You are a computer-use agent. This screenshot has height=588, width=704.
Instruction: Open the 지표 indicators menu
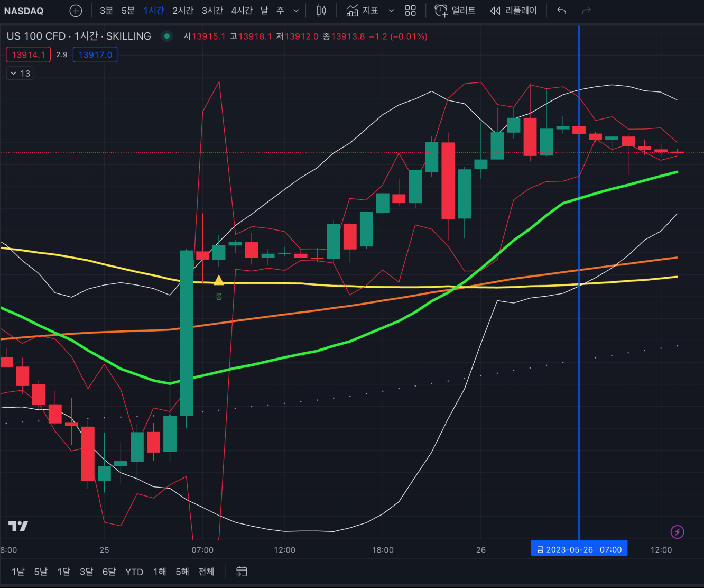(x=363, y=11)
